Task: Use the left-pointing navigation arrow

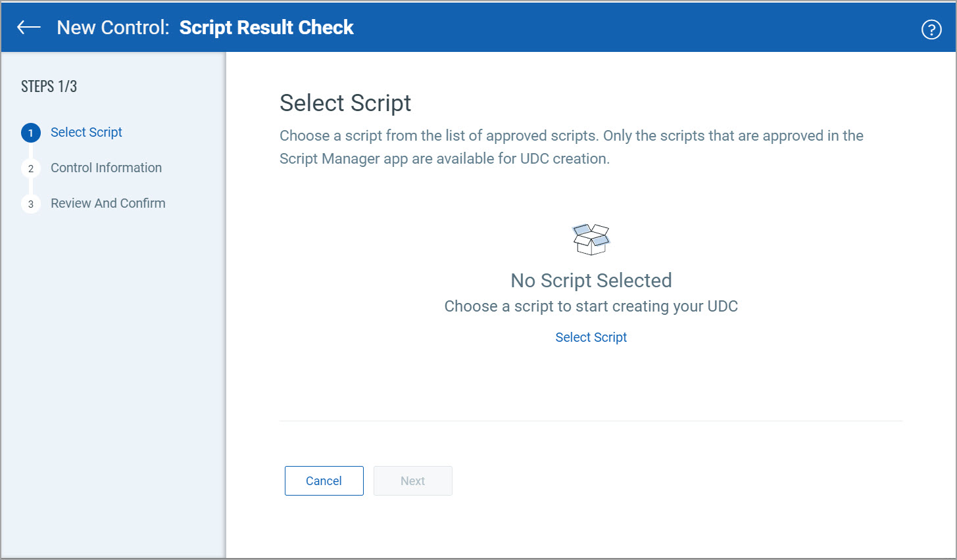Action: click(29, 27)
